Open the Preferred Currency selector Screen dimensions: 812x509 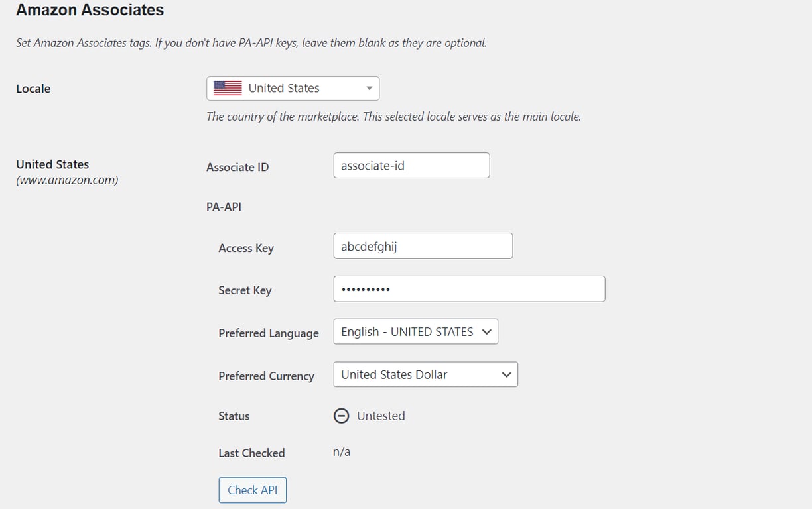click(425, 374)
